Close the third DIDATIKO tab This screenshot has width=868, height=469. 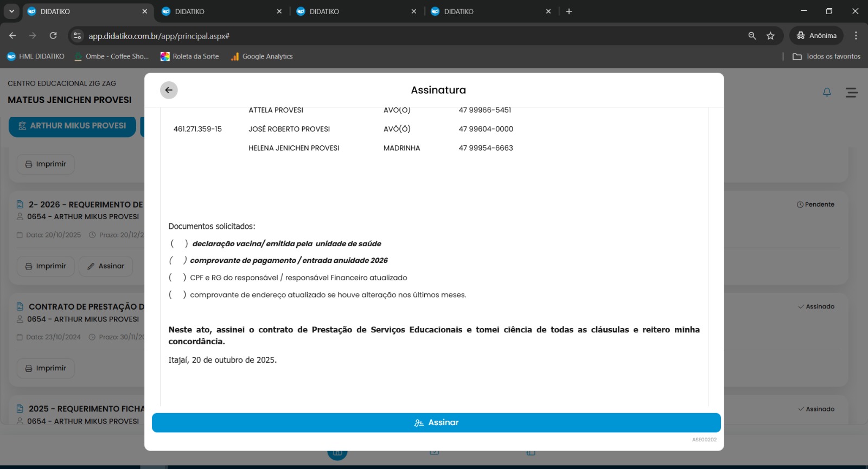[x=414, y=11]
